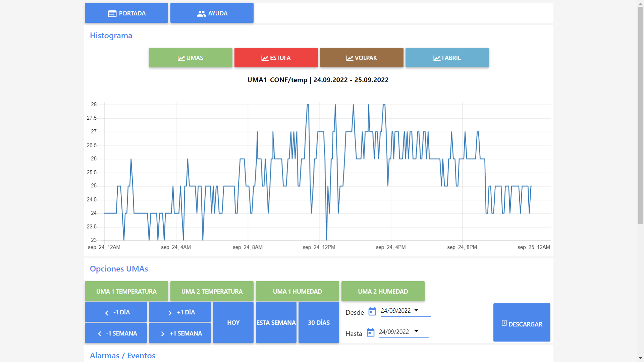The height and width of the screenshot is (362, 644).
Task: Select the FABRIL chart section
Action: click(447, 58)
